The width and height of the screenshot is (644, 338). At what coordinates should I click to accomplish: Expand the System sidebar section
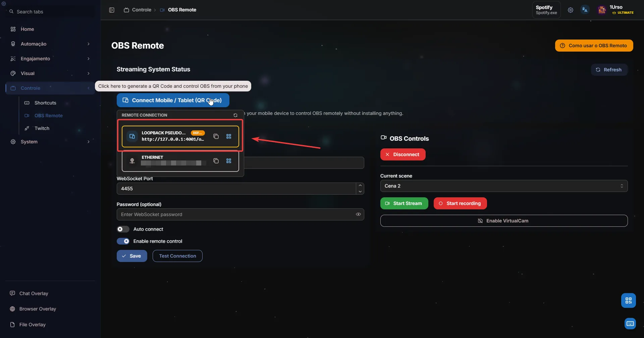click(x=50, y=142)
